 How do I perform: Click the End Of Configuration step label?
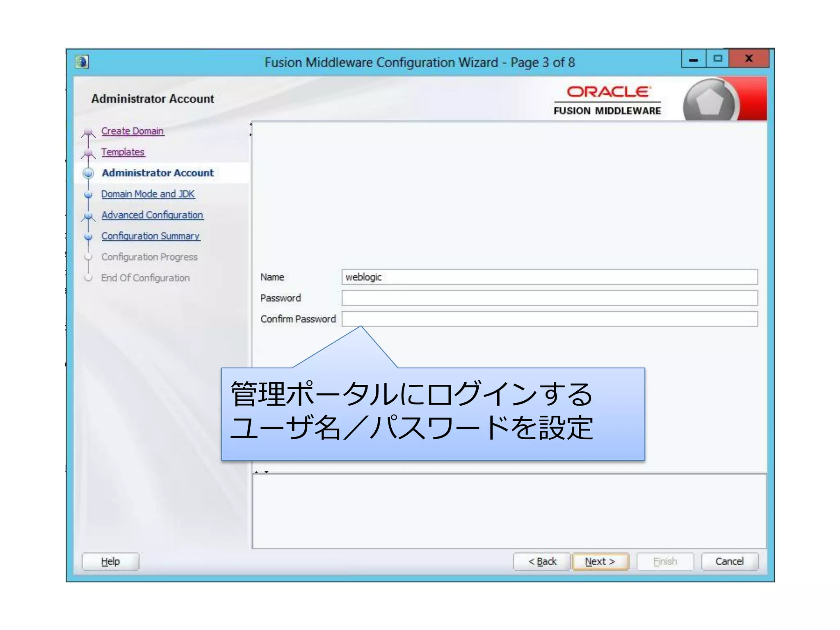pos(146,278)
